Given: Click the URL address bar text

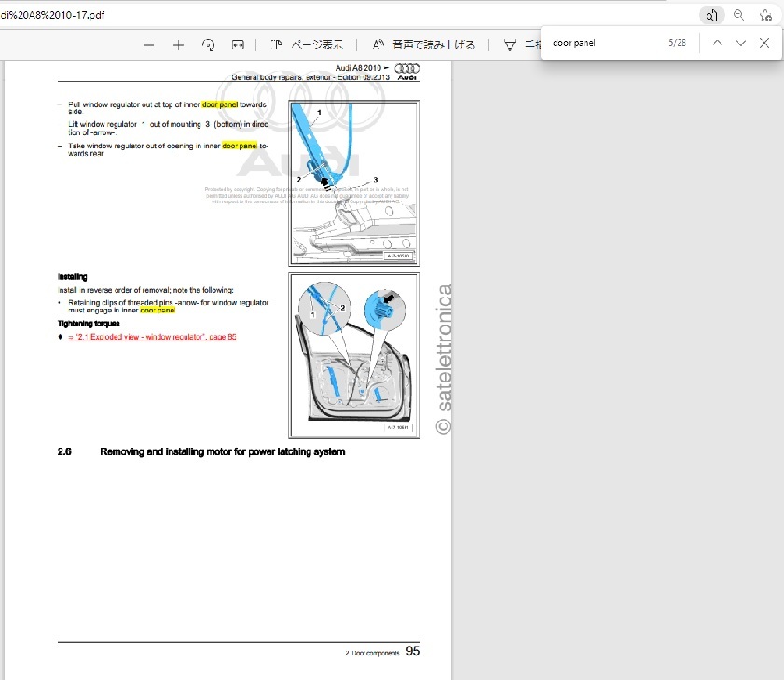Looking at the screenshot, I should click(56, 15).
